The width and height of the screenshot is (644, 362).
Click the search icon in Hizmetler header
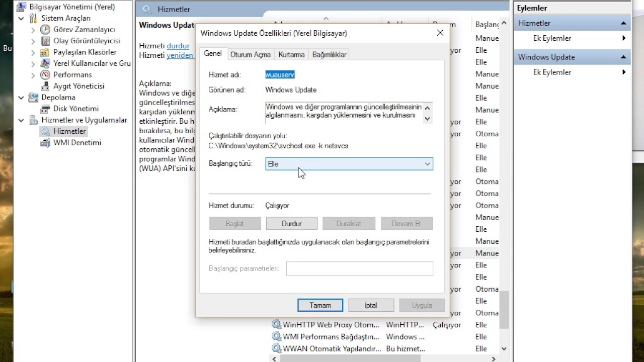click(146, 9)
